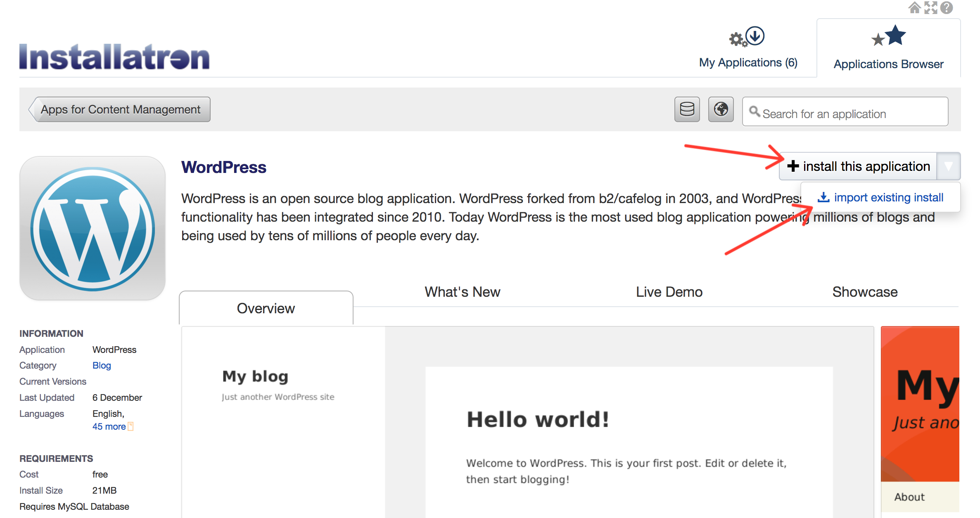Show the 45 more languages link
Screen dimensions: 980x518
[x=109, y=426]
